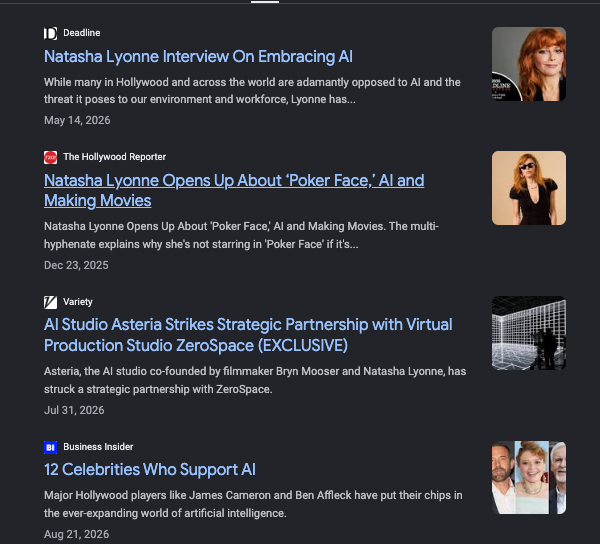Screen dimensions: 600x544
Task: Click snippet starting 'Major Hollywood players like James Cameron'
Action: point(253,504)
